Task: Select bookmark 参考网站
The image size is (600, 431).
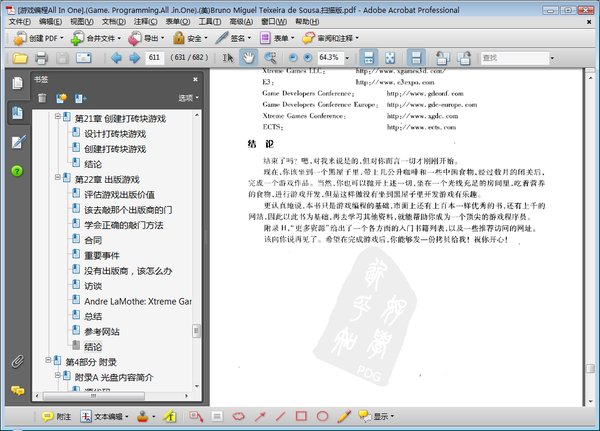Action: pos(102,332)
